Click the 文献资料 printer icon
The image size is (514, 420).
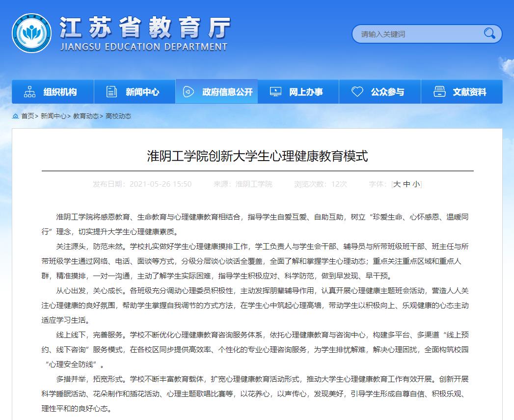(x=439, y=91)
